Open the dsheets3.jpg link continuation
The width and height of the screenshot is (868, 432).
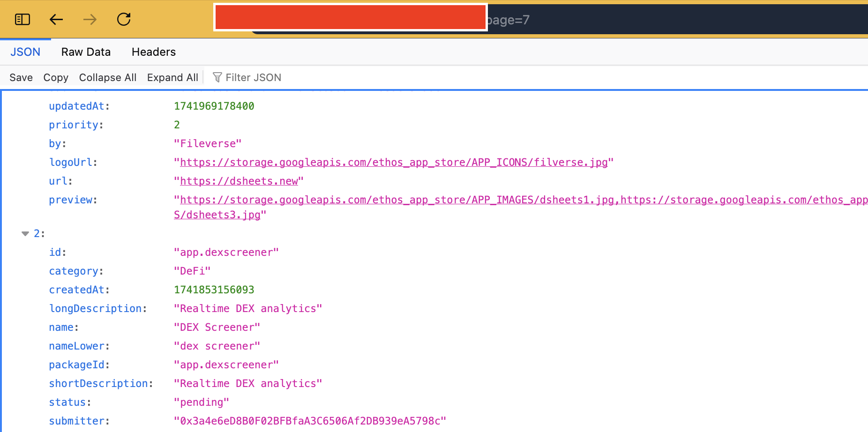(x=217, y=215)
